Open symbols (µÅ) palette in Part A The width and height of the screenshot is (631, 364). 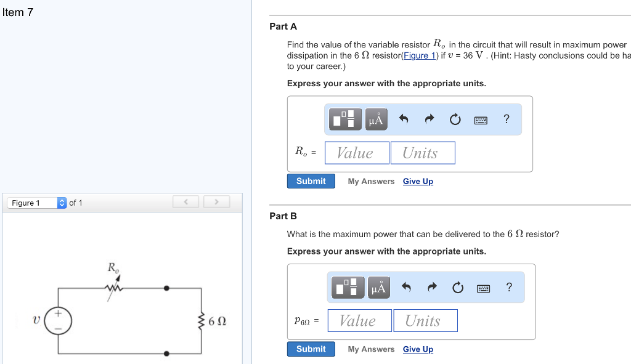(x=375, y=119)
